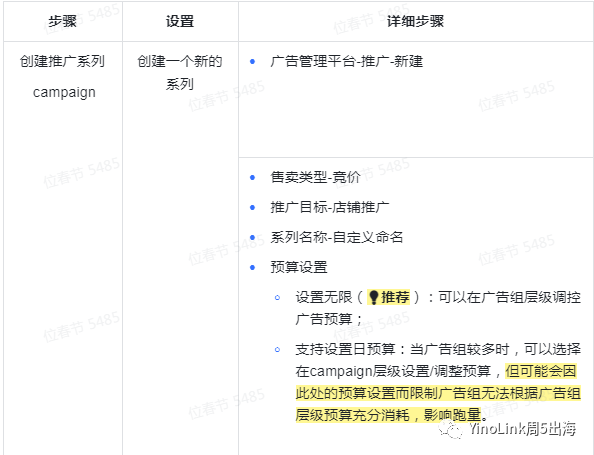Click hollow bullet before 设置无限

[x=277, y=298]
